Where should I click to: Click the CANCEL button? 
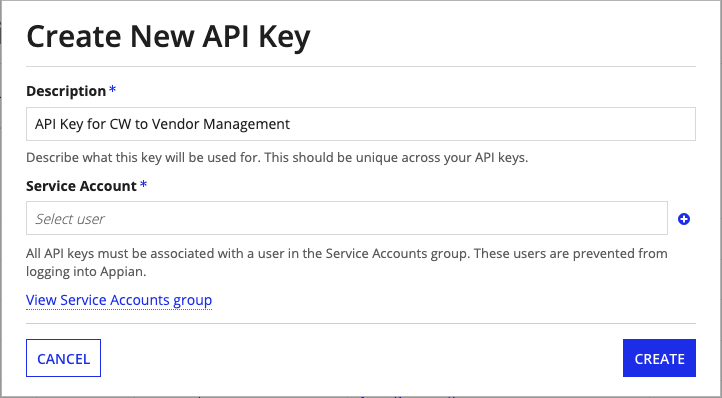(x=64, y=358)
